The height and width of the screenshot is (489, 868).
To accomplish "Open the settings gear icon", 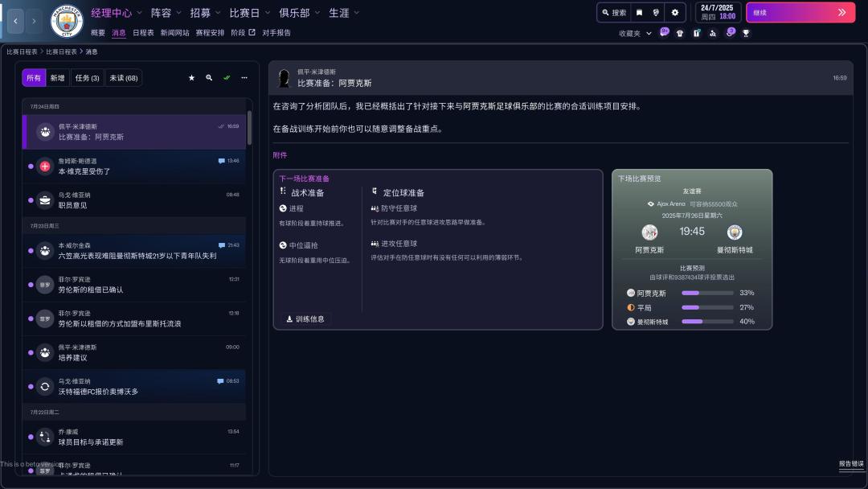I will [675, 12].
